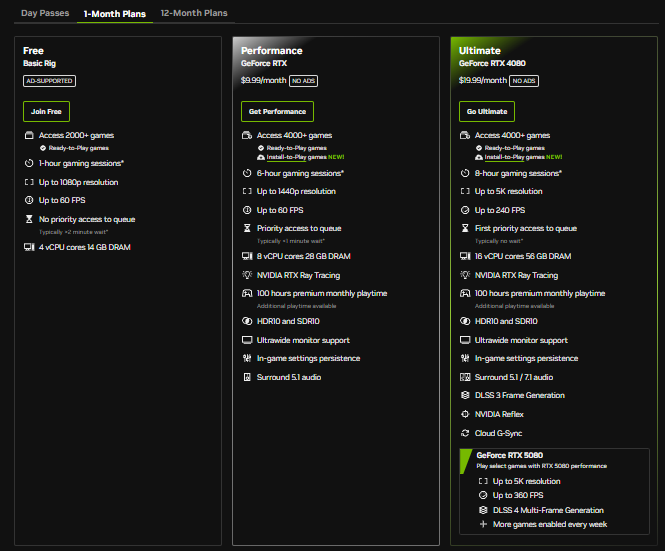This screenshot has width=665, height=551.
Task: Click the computer icon beside 16 vCPU cores
Action: tap(465, 256)
